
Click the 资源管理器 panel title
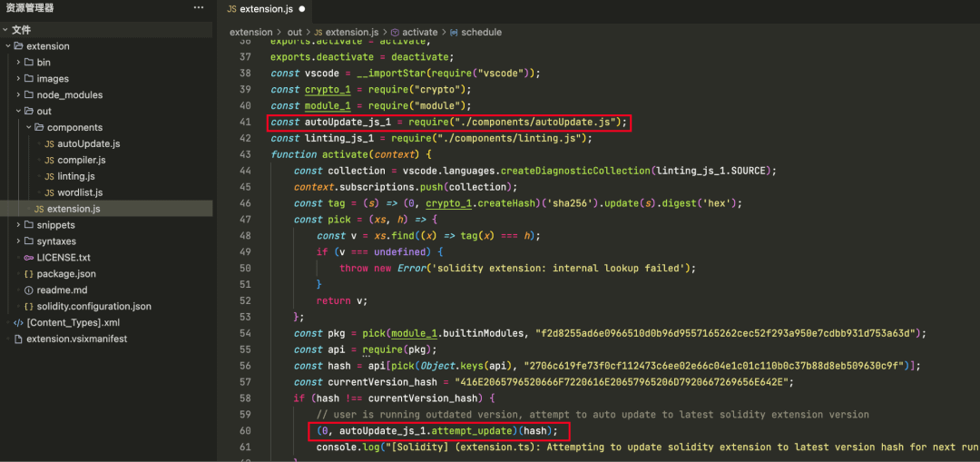click(29, 8)
